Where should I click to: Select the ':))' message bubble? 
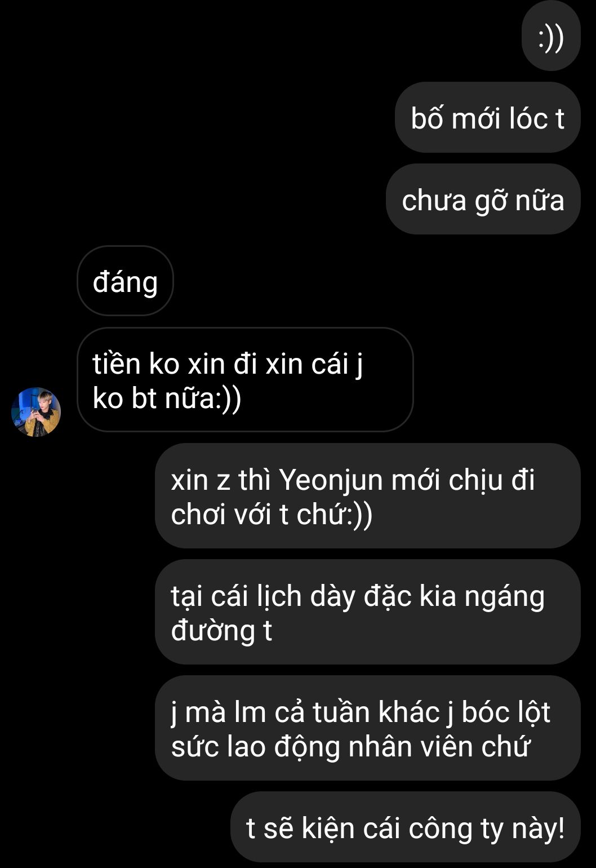click(551, 39)
